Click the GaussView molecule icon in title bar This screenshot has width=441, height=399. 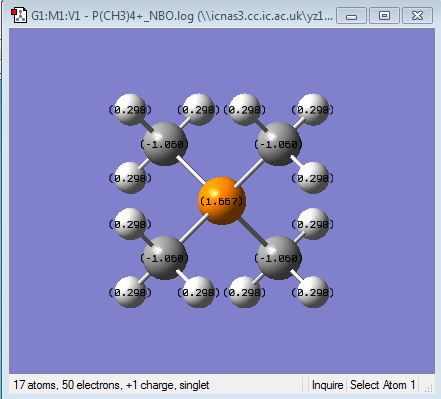coord(19,15)
